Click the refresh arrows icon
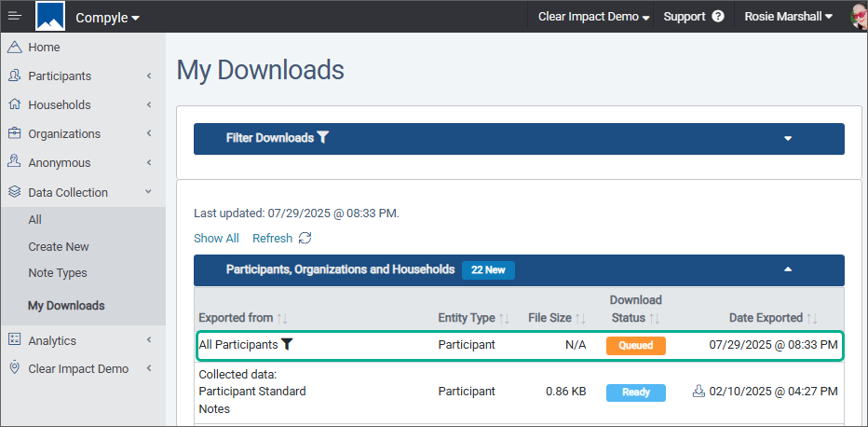 [x=305, y=238]
